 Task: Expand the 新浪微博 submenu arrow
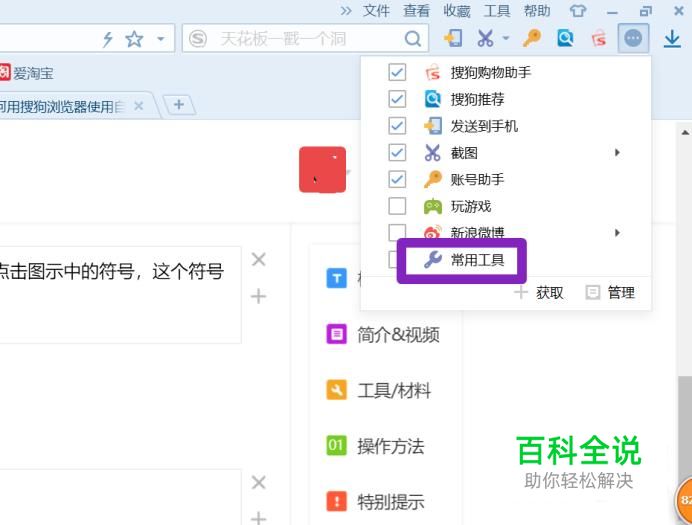(617, 232)
